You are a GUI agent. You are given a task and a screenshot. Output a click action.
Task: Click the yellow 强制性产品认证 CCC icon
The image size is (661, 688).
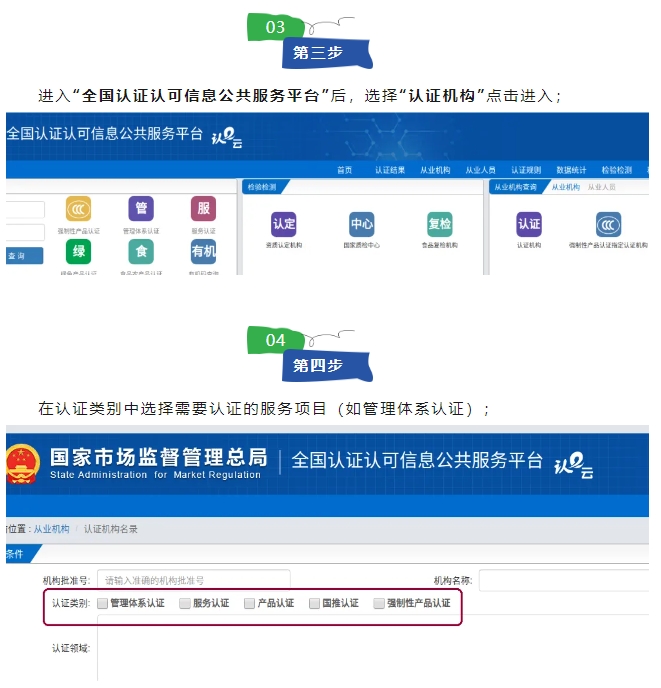(x=79, y=208)
